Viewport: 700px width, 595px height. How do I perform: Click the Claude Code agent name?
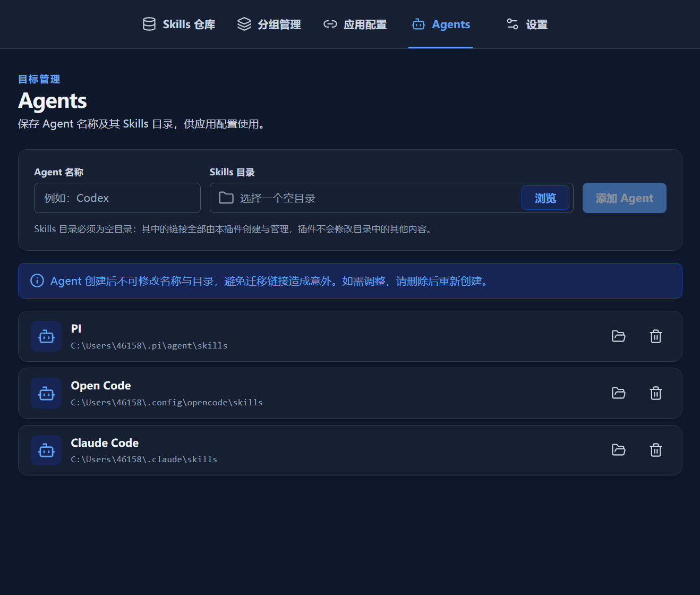105,443
